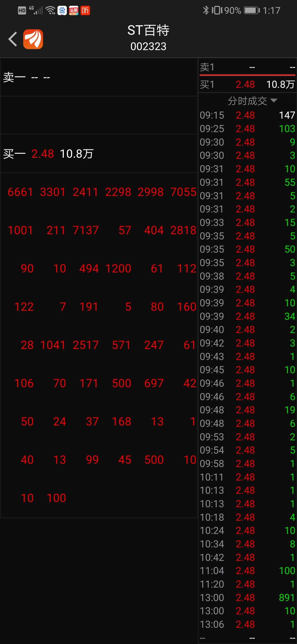Image resolution: width=297 pixels, height=644 pixels.
Task: Tap the Baidu notification icon in status bar
Action: pos(62,10)
